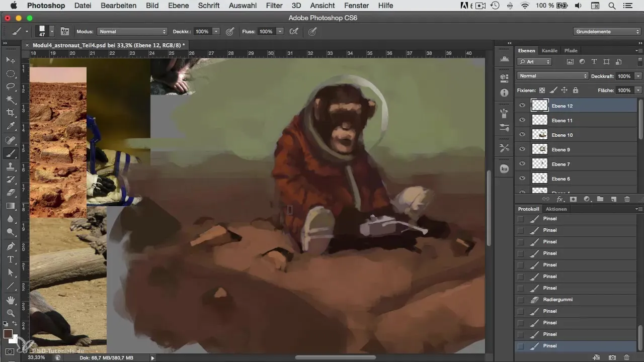Open Wi-Fi status in menu bar

(526, 6)
